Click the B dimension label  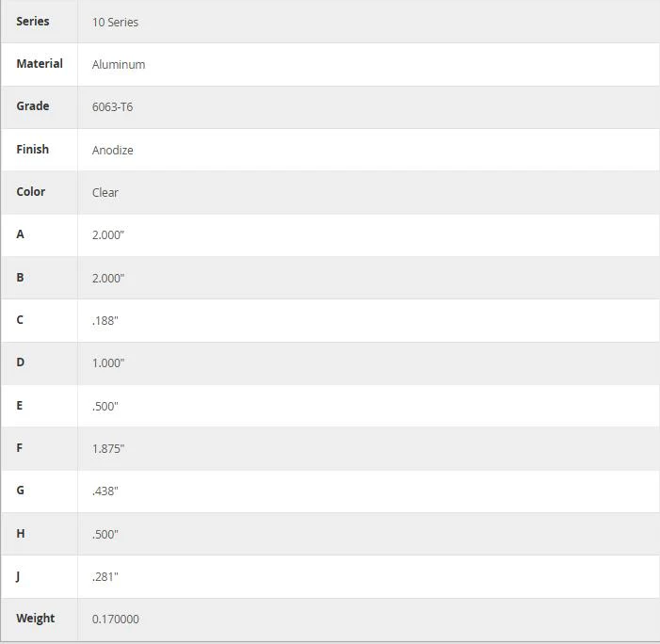coord(20,278)
